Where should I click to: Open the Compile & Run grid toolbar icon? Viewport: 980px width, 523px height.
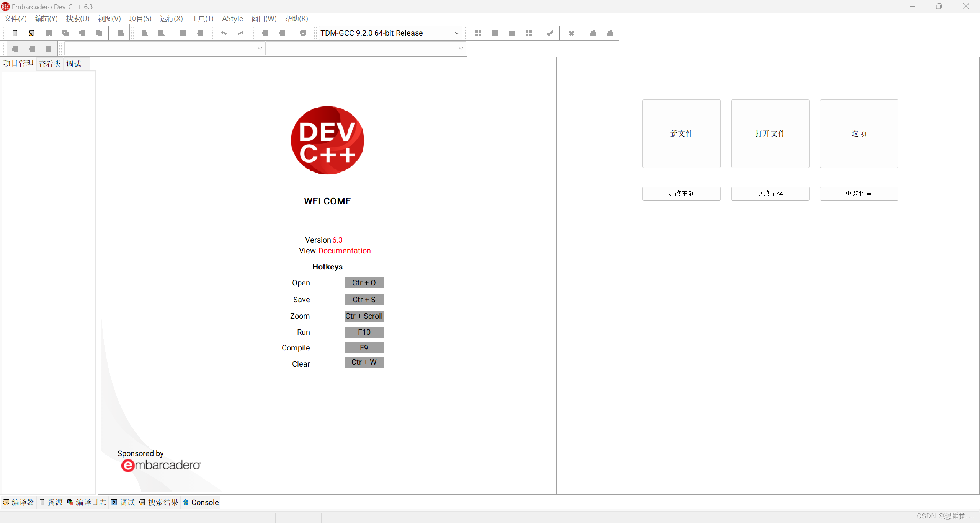(x=529, y=33)
